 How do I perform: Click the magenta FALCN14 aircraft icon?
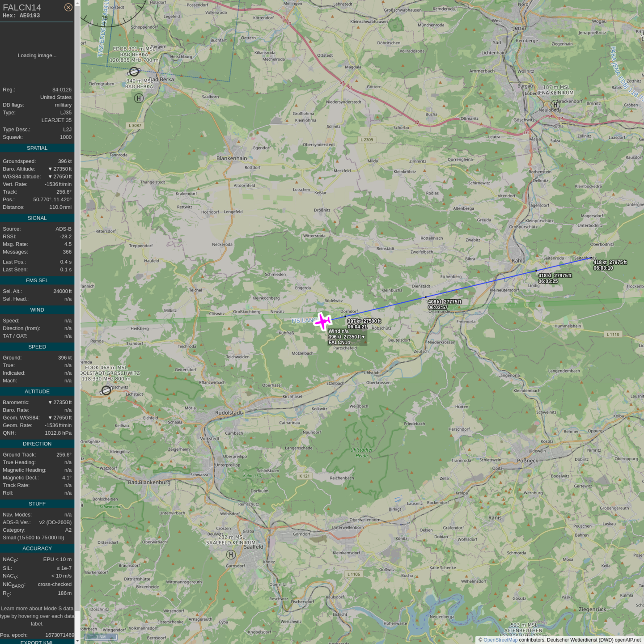(323, 321)
